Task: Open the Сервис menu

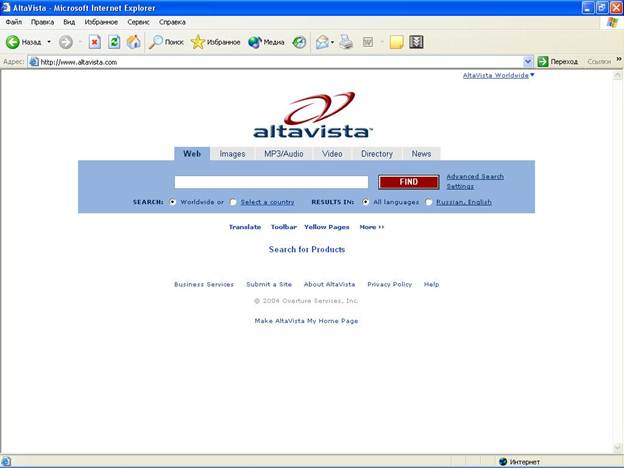Action: click(141, 21)
